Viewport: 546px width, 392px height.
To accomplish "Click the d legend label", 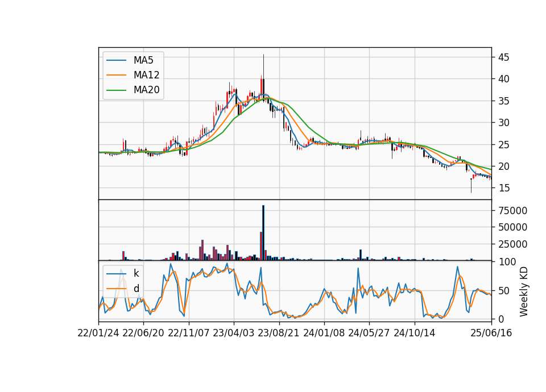I will click(x=136, y=289).
